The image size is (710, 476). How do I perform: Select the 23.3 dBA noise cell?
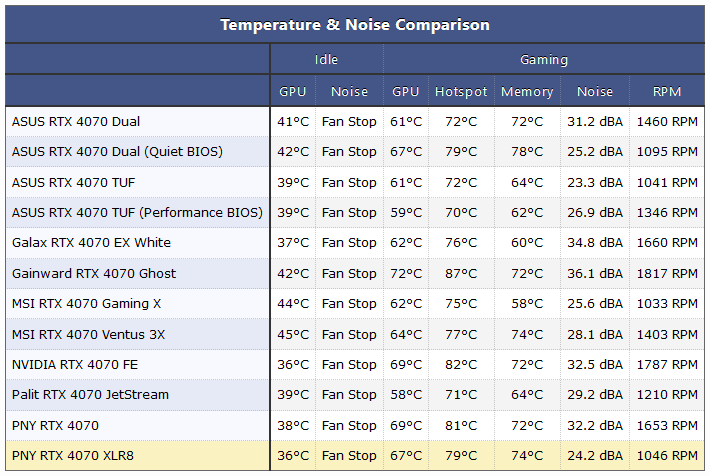[x=595, y=183]
